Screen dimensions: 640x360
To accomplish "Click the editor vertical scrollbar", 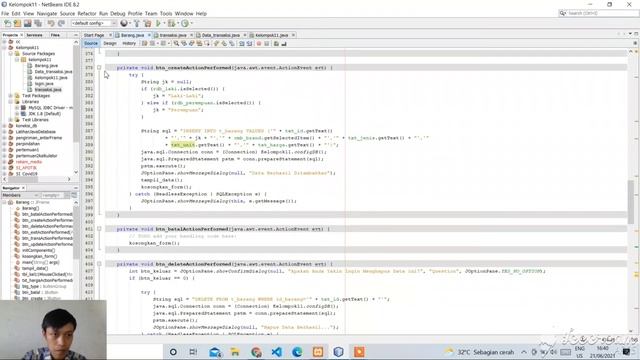I will click(x=631, y=202).
